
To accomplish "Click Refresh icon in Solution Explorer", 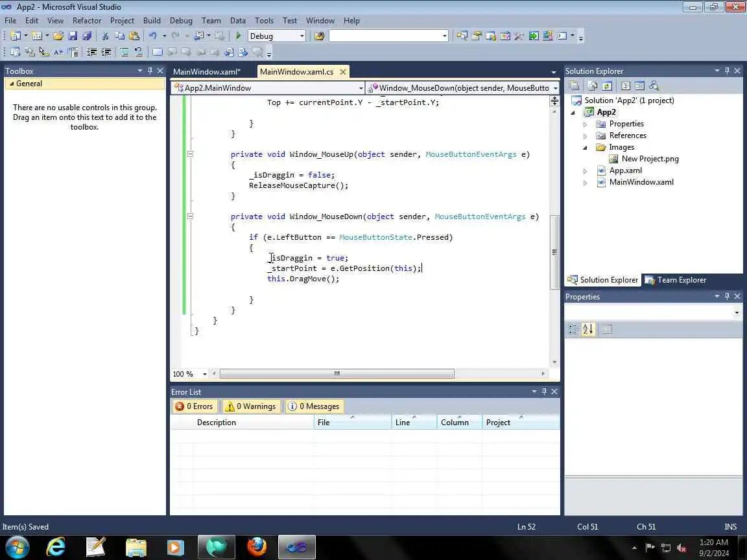I will point(607,86).
